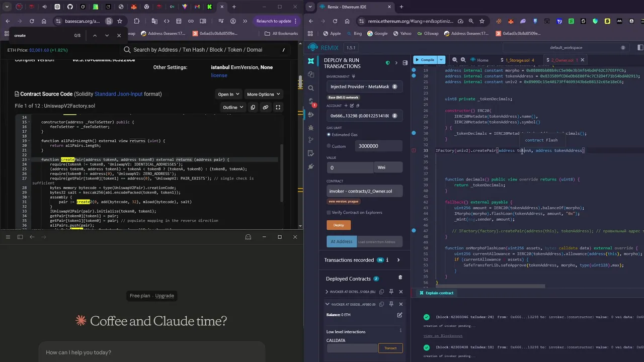Switch to 1_Storage.sol editor tab

[517, 60]
